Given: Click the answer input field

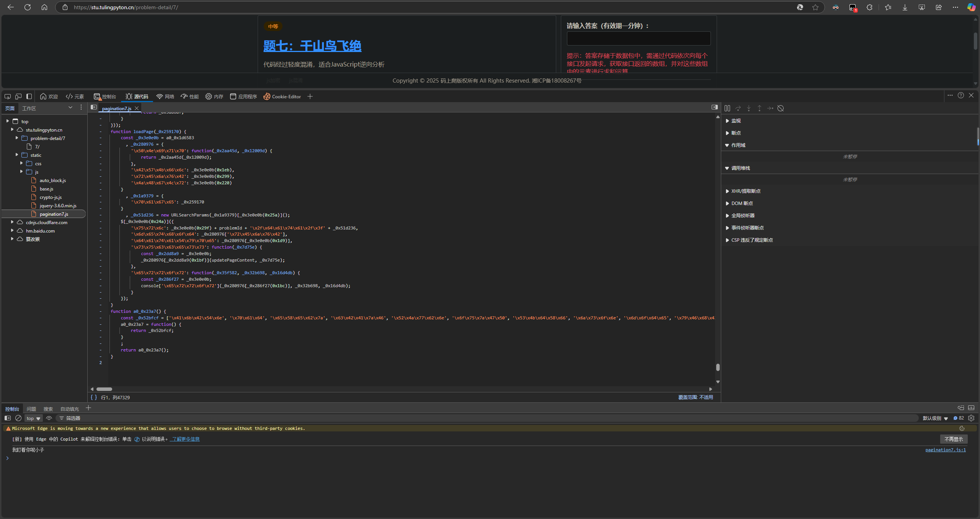Looking at the screenshot, I should pyautogui.click(x=638, y=39).
